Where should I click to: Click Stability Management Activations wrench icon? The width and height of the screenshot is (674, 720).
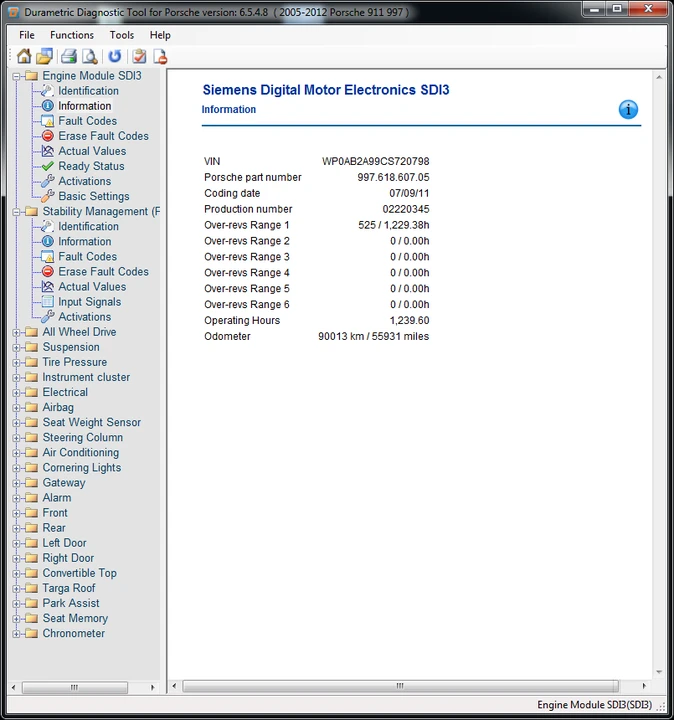pos(48,316)
